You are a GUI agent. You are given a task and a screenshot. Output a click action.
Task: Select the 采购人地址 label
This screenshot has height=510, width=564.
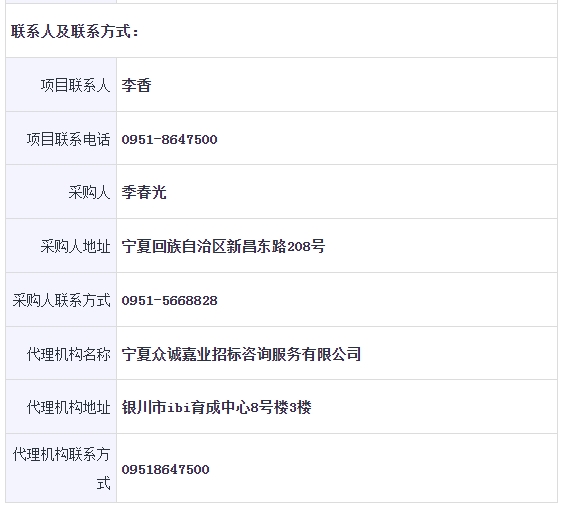coord(75,246)
